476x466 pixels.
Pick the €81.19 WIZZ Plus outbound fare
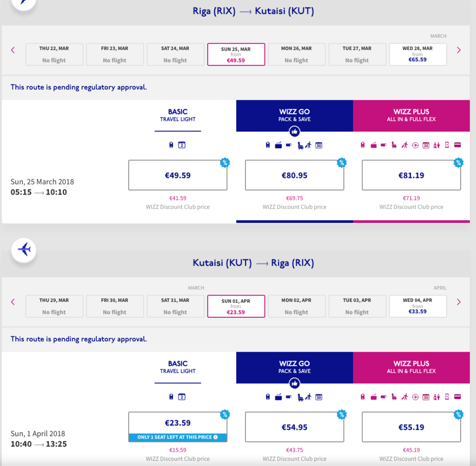click(411, 176)
